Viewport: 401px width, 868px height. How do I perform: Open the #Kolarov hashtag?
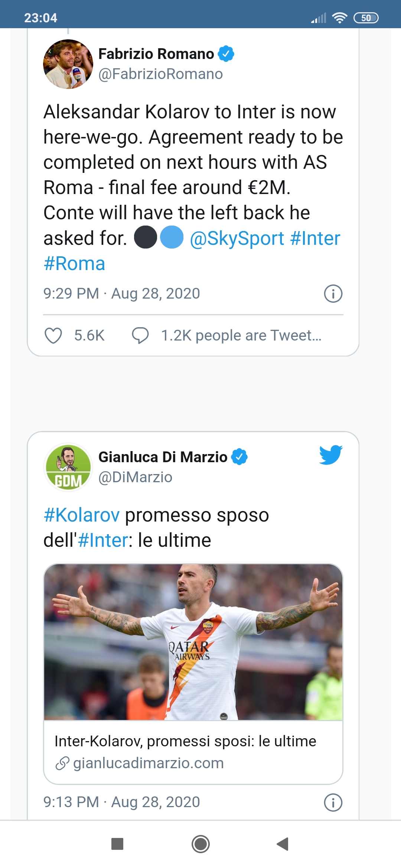click(x=82, y=515)
